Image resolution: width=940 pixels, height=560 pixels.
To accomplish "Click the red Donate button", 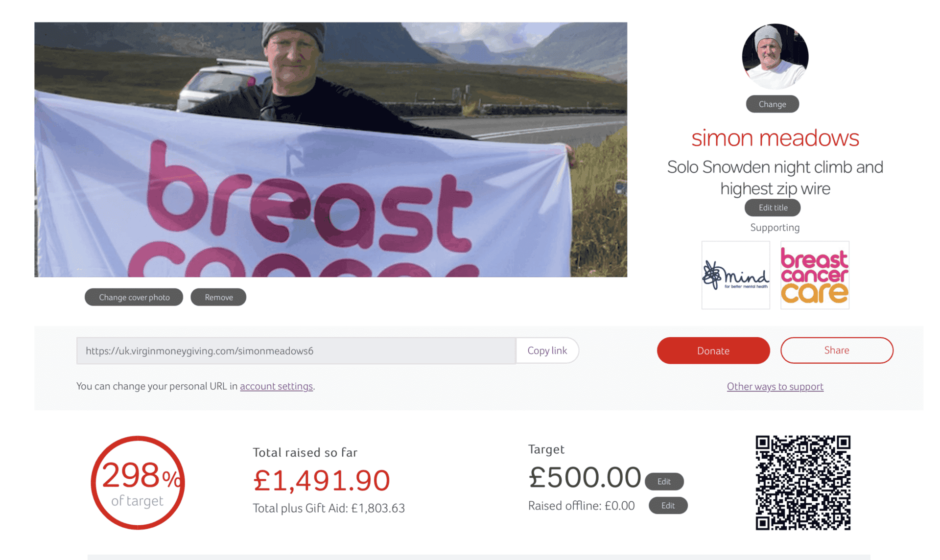I will point(713,350).
